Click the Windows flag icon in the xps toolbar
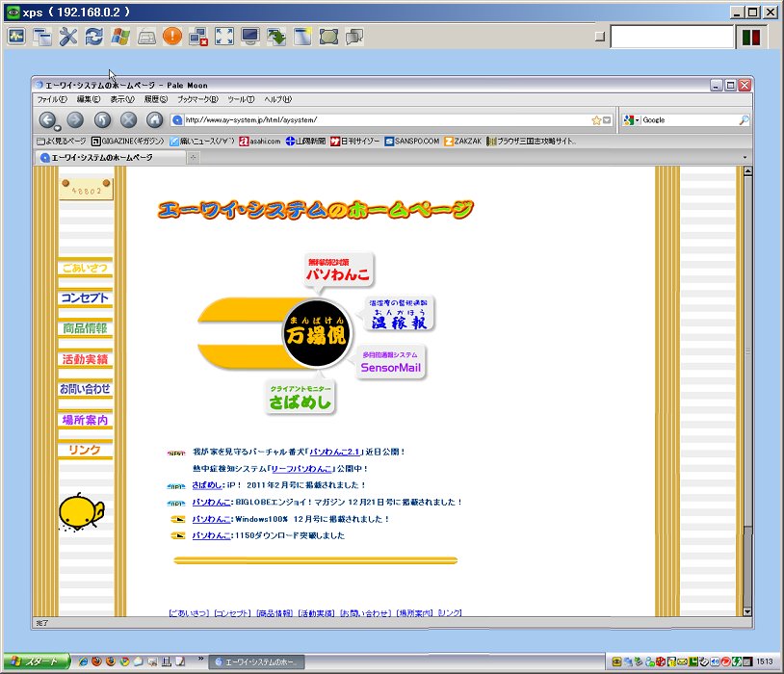The image size is (784, 674). click(x=120, y=37)
